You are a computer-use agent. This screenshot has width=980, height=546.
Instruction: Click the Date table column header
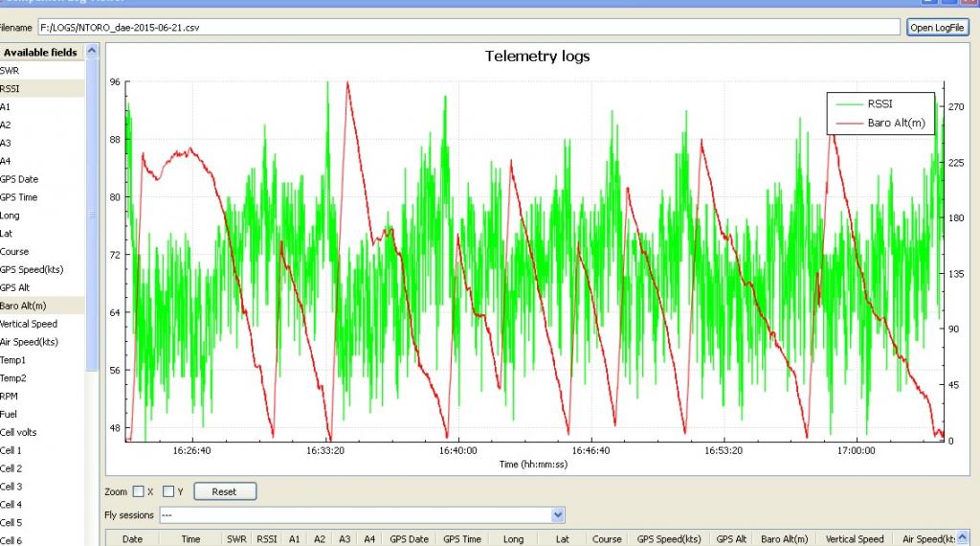(x=132, y=539)
